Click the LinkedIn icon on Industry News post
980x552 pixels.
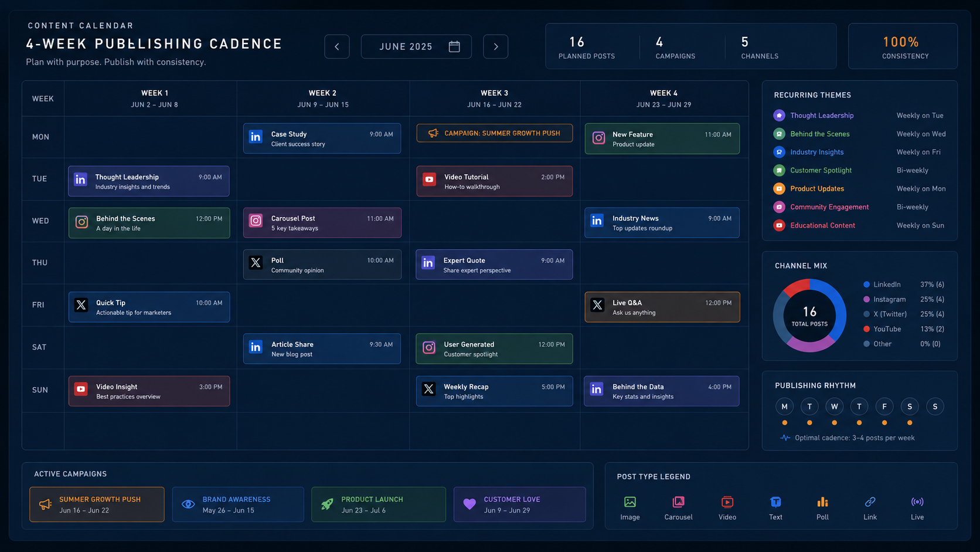(597, 221)
